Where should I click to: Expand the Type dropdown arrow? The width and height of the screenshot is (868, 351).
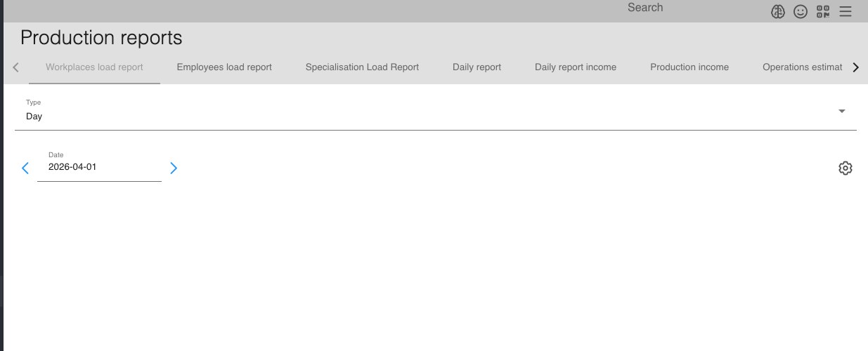pyautogui.click(x=841, y=111)
